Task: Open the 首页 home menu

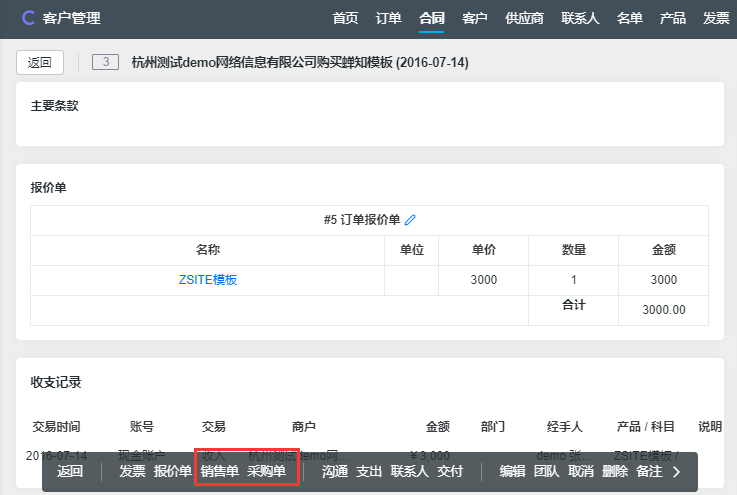Action: tap(345, 18)
